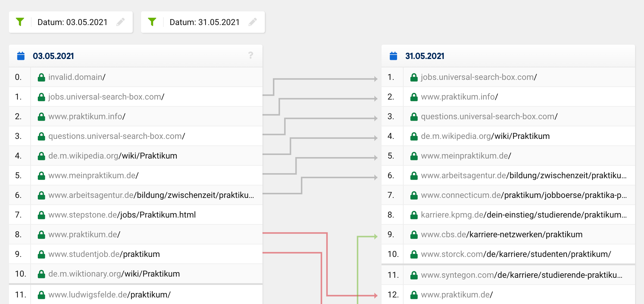Edit the 31.05.2021 date filter pencil
Screen dimensions: 644x304
pyautogui.click(x=253, y=22)
